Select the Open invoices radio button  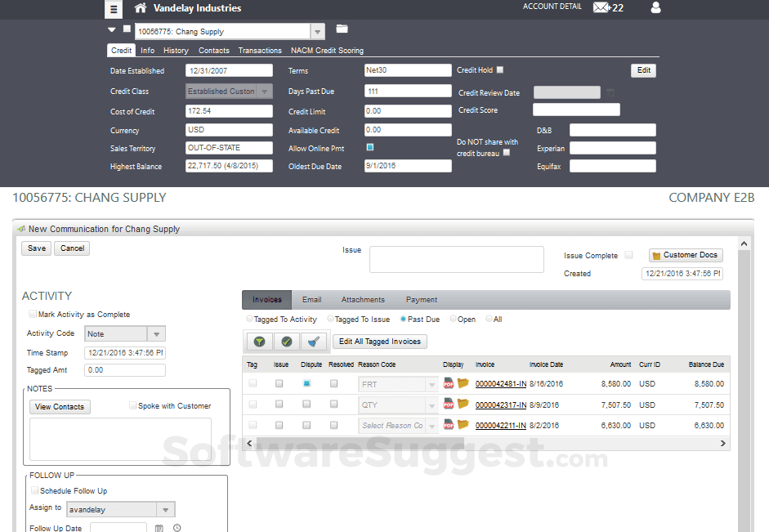pos(453,320)
